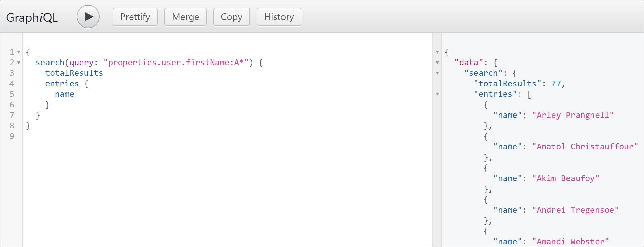The width and height of the screenshot is (644, 247).
Task: Collapse the fold arrow on editor line 1
Action: (x=19, y=52)
